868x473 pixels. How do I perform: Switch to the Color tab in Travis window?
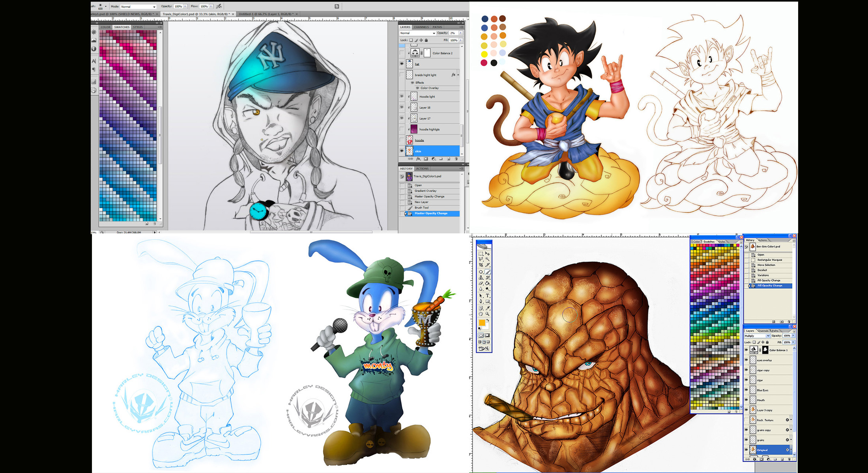point(105,27)
